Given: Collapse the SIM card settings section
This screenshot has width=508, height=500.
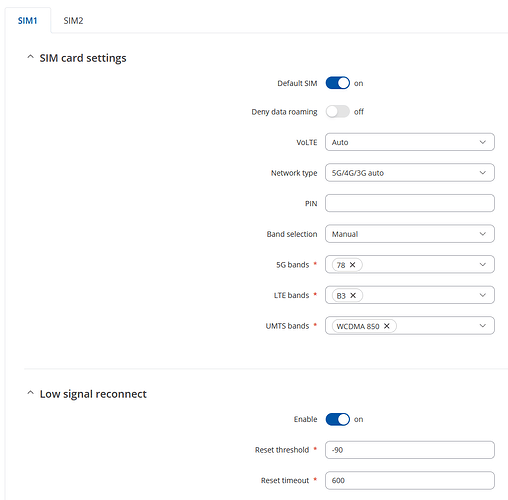Looking at the screenshot, I should pyautogui.click(x=30, y=57).
